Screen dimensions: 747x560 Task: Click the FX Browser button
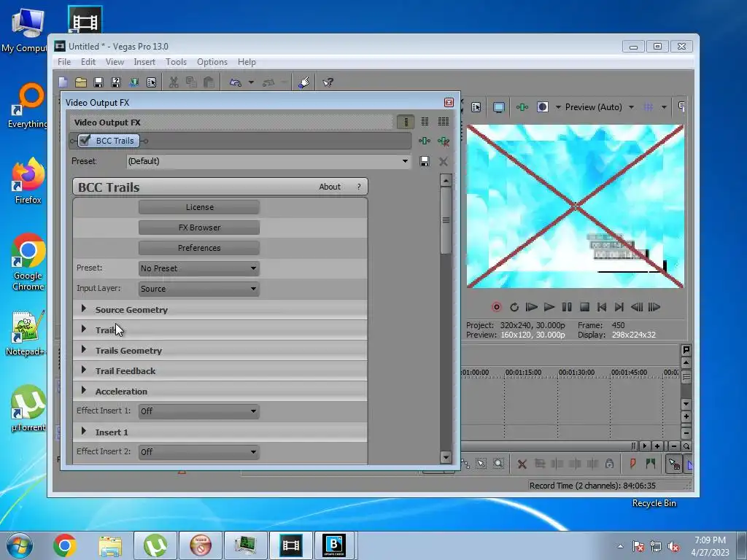[x=199, y=227]
